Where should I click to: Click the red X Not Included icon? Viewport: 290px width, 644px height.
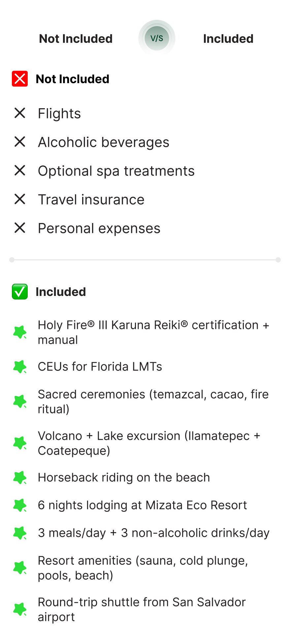point(20,79)
